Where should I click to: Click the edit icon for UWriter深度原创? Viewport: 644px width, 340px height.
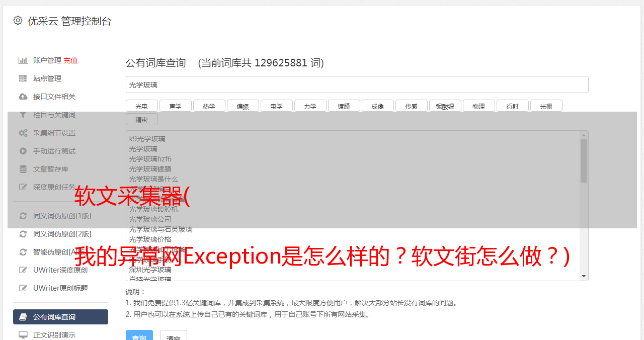click(x=23, y=270)
